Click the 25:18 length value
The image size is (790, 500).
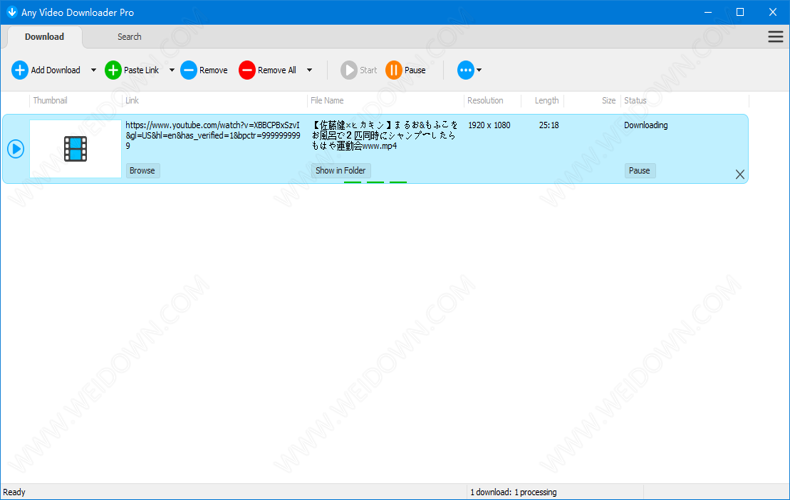(549, 125)
